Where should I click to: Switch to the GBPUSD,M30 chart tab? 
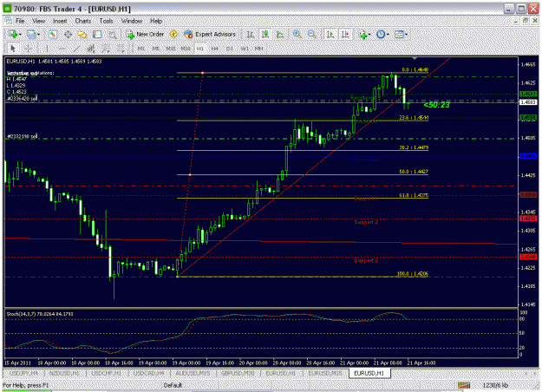click(238, 373)
